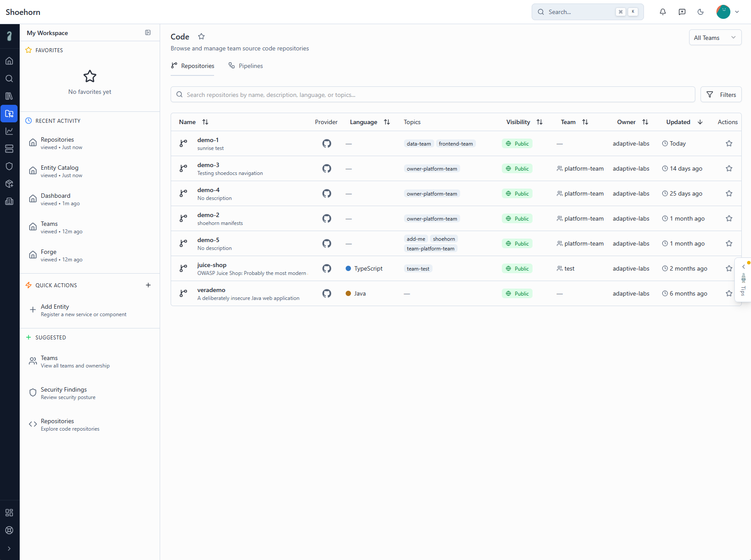The width and height of the screenshot is (751, 560).
Task: Open the shield security icon in left rail
Action: 9,166
